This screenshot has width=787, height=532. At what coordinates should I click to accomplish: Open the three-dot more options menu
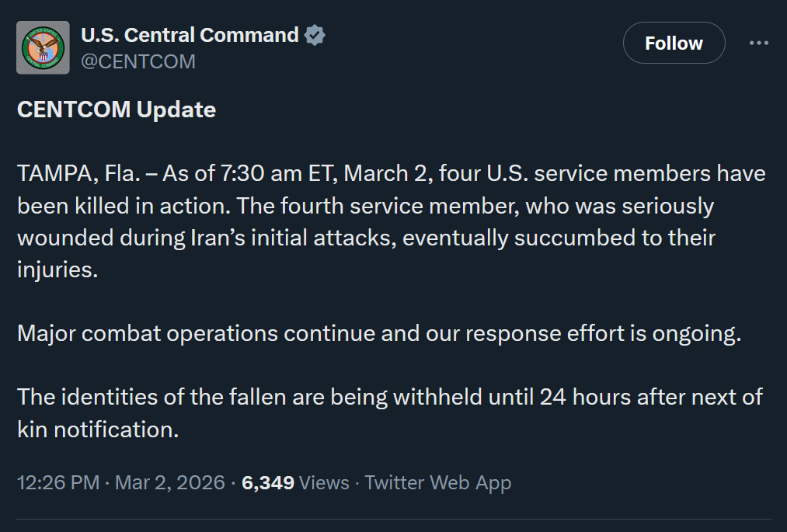[758, 43]
